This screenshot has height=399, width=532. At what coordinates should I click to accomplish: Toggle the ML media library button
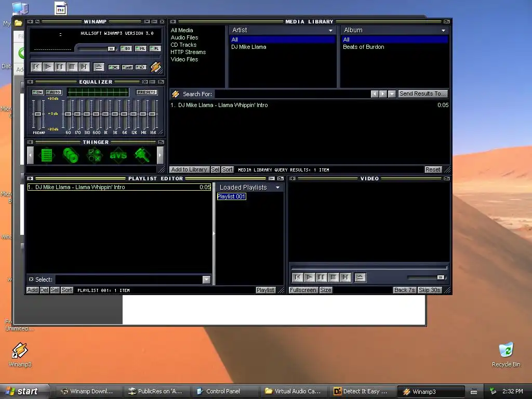click(x=141, y=48)
